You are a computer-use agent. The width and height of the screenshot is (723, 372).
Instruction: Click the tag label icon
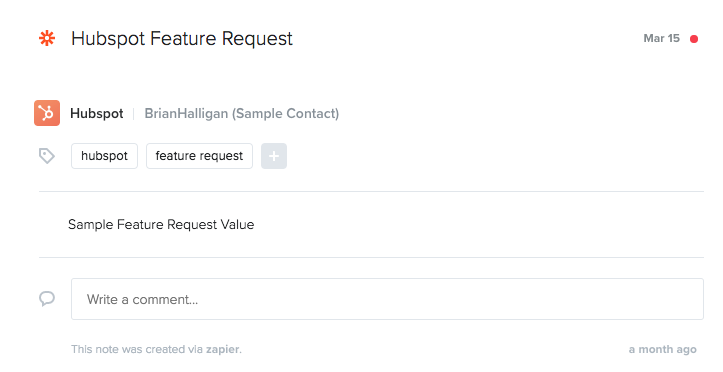[47, 156]
